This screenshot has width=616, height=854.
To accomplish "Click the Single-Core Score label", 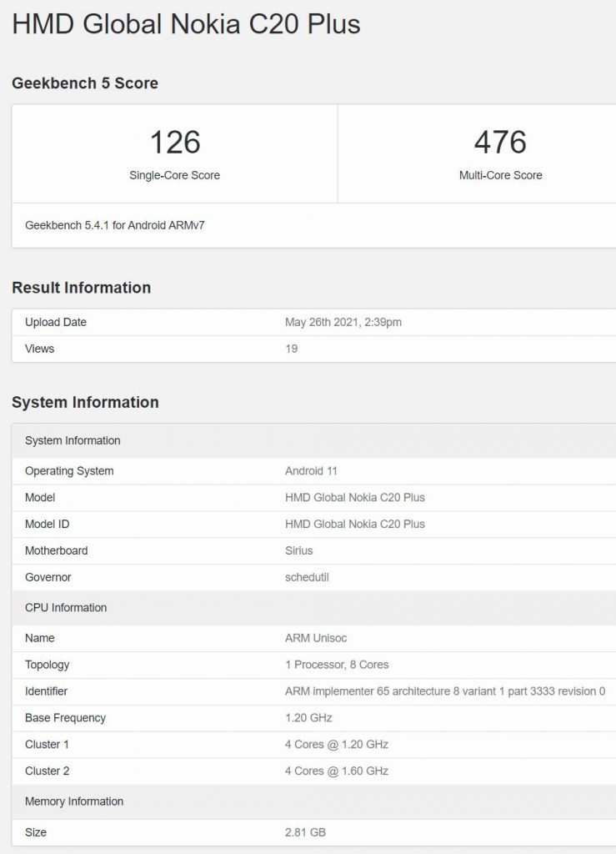I will coord(175,175).
